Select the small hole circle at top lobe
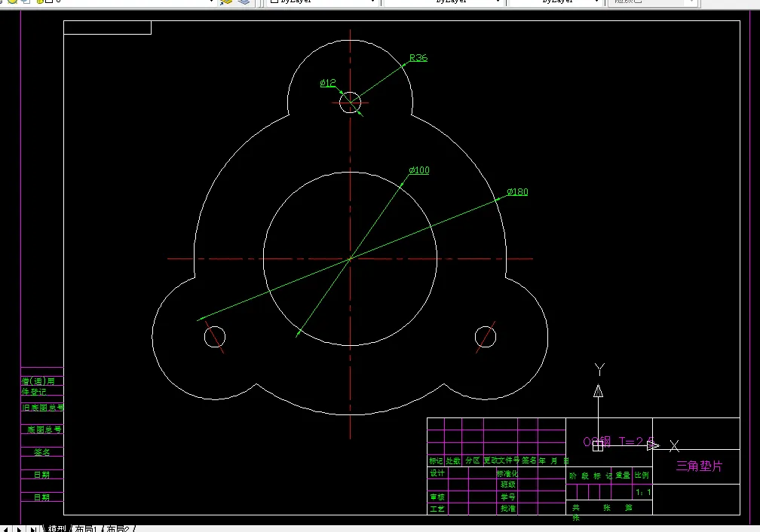This screenshot has width=760, height=532. pos(350,102)
